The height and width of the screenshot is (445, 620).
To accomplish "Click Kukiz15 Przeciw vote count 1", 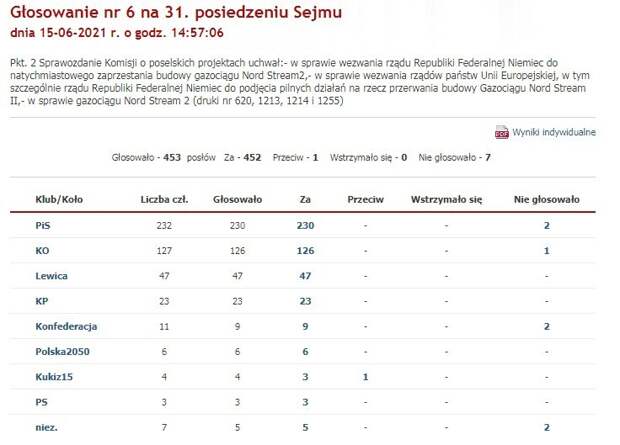I will point(365,377).
